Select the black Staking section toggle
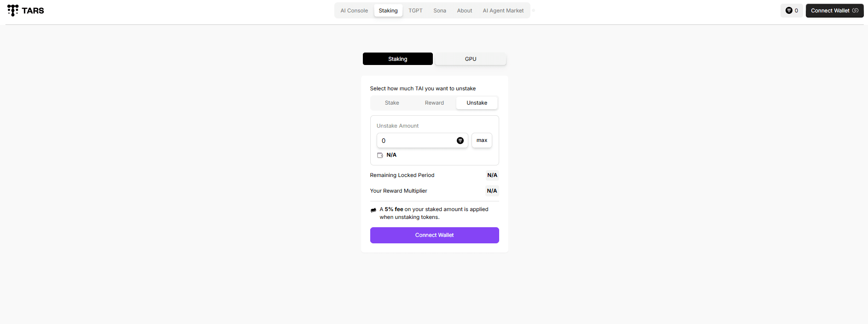 point(398,59)
